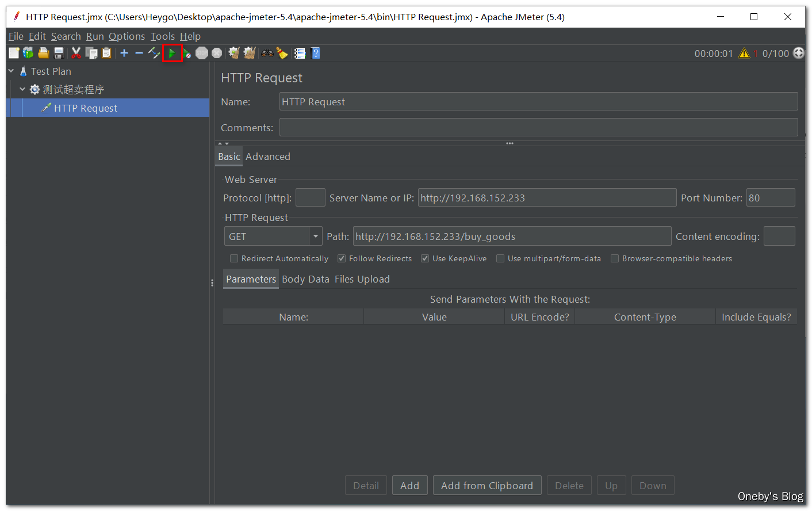Switch to the Body Data tab
The image size is (812, 511).
tap(305, 279)
